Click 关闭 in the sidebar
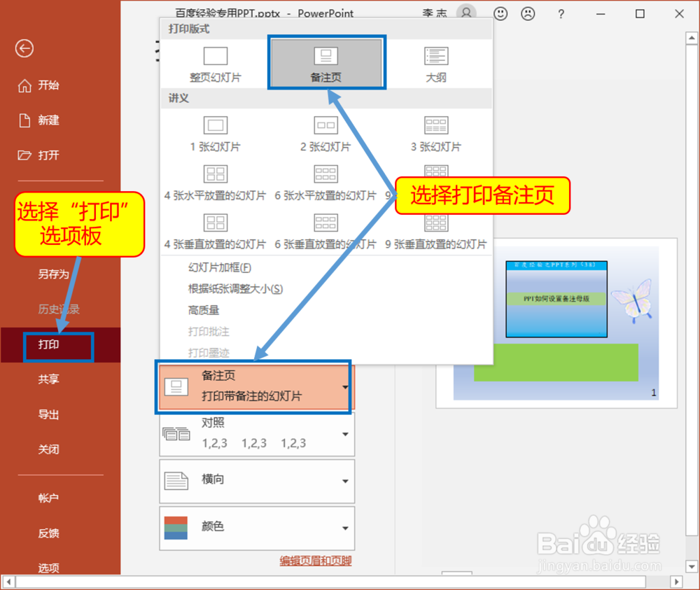 pyautogui.click(x=49, y=449)
